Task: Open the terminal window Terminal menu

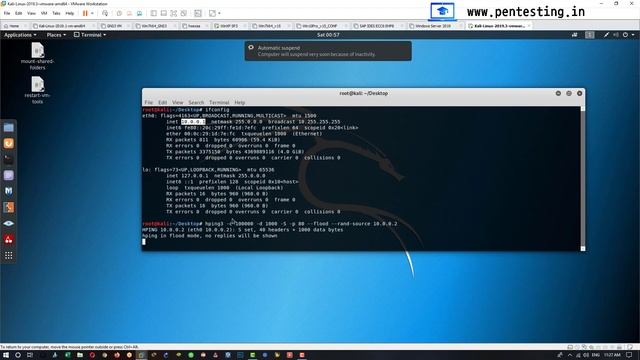Action: [219, 102]
